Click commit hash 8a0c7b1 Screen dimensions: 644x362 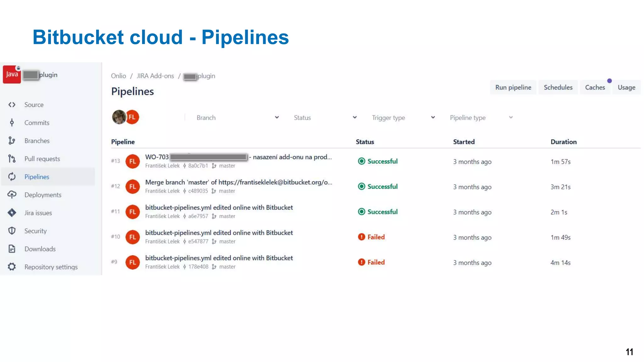pyautogui.click(x=198, y=166)
